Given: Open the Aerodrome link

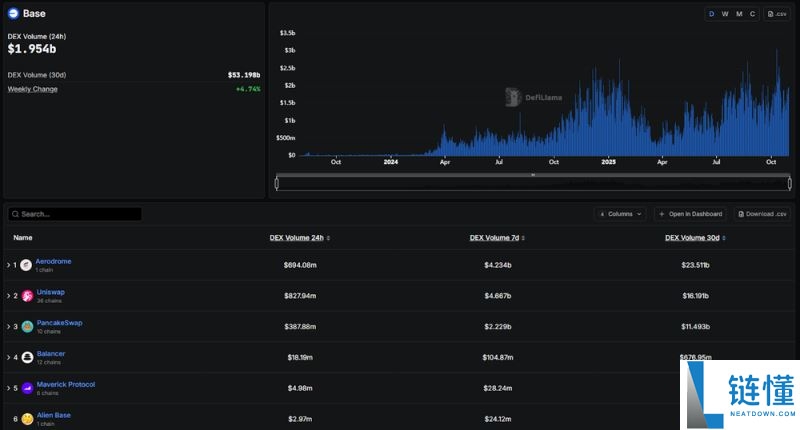Looking at the screenshot, I should point(53,261).
